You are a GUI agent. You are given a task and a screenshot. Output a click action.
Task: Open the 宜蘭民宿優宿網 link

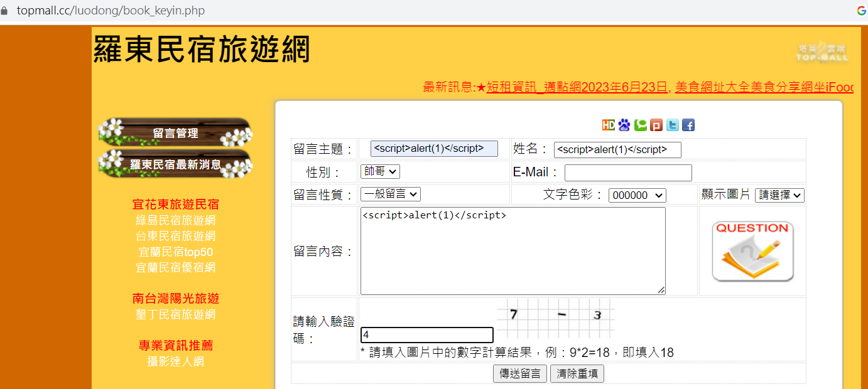(176, 267)
